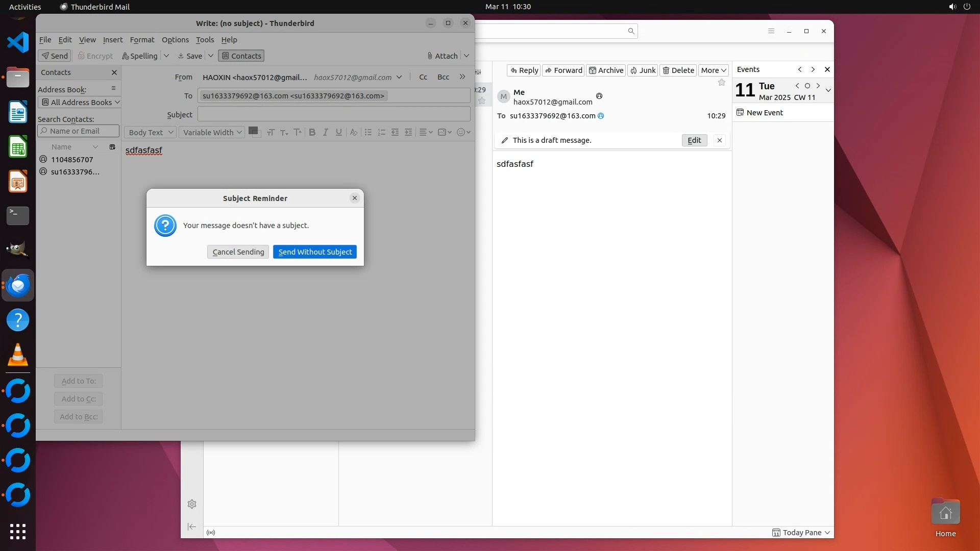Click the Italic formatting icon

[325, 132]
